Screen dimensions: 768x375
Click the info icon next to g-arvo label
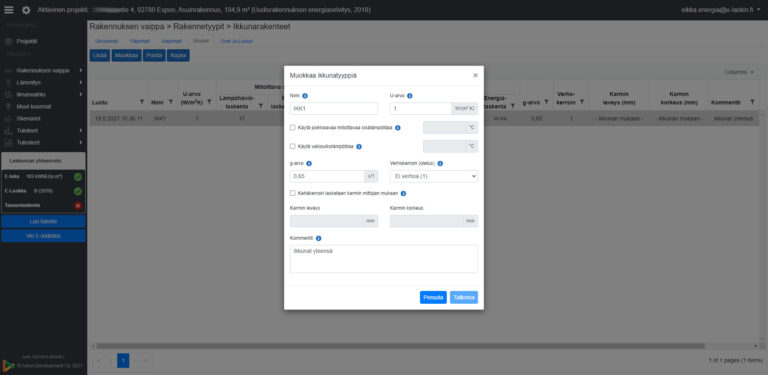[309, 164]
